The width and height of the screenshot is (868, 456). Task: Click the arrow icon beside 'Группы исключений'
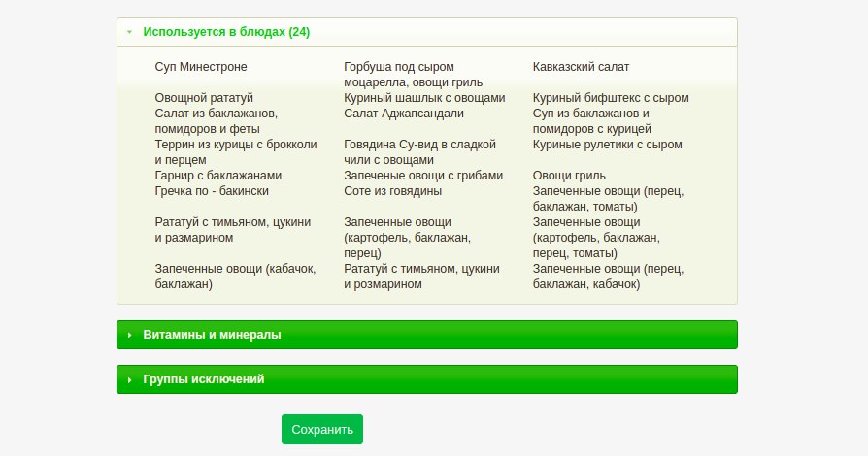129,379
